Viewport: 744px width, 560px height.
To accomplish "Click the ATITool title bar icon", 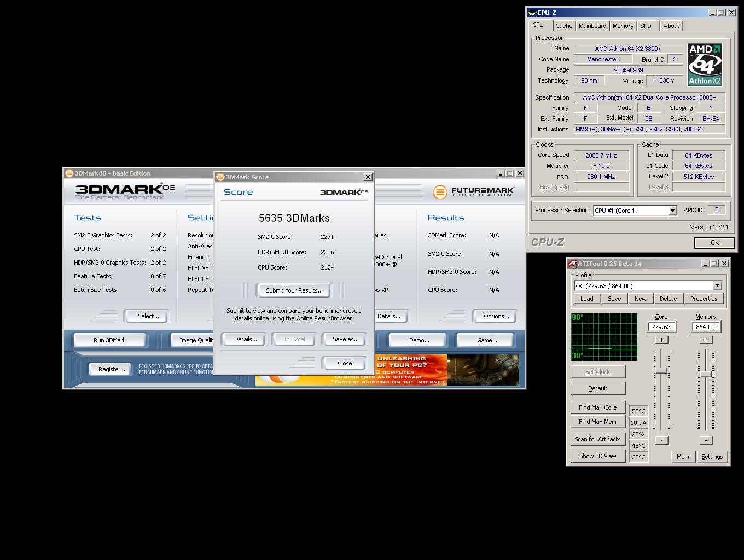I will point(572,264).
